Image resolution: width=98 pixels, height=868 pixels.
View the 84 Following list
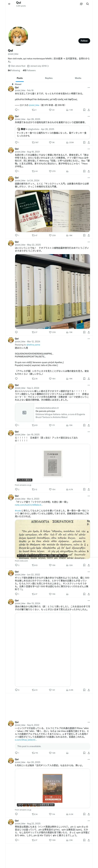[14, 70]
